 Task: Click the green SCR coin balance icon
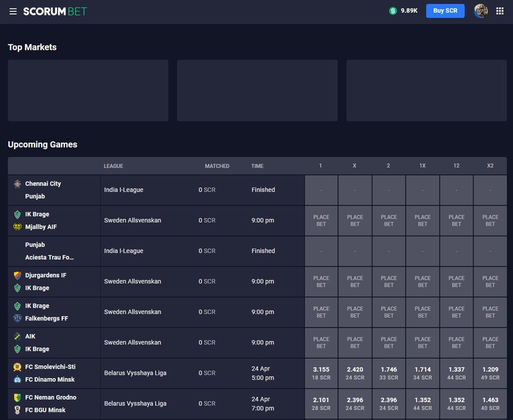393,11
